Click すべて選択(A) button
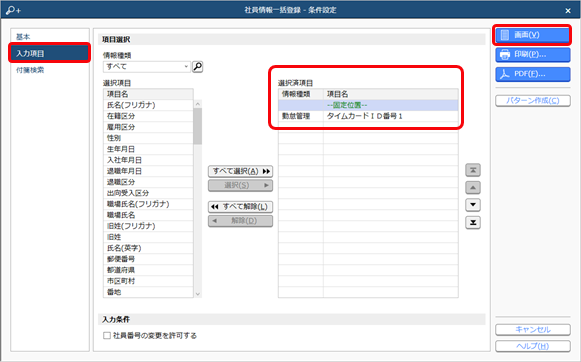Image resolution: width=581 pixels, height=362 pixels. pos(240,171)
